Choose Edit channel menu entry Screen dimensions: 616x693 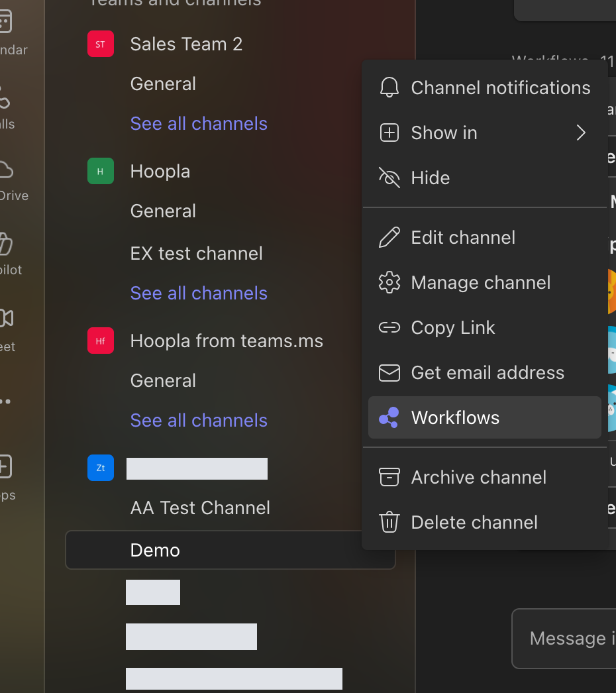point(484,237)
